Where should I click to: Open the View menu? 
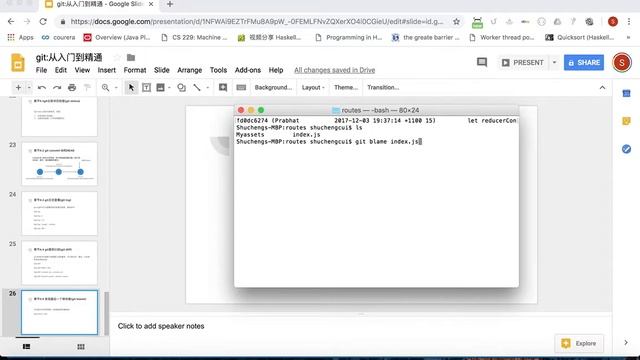pos(82,70)
